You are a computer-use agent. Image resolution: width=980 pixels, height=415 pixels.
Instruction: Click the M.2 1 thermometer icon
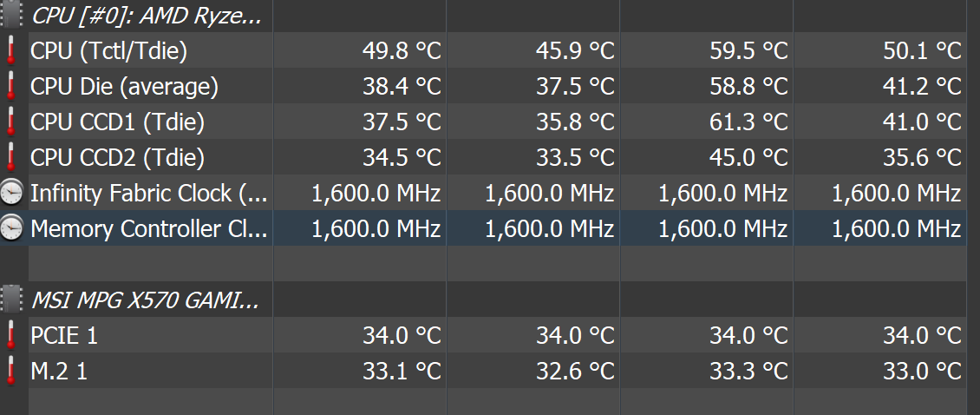10,372
